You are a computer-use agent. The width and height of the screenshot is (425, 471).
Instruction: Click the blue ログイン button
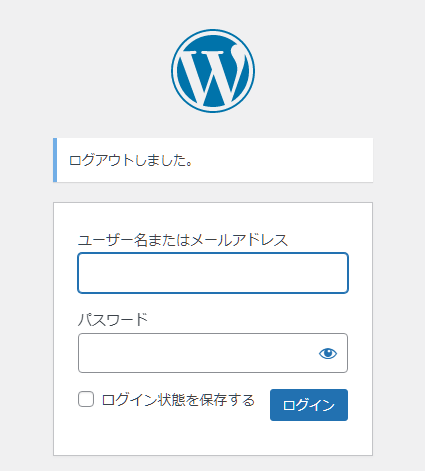click(309, 405)
